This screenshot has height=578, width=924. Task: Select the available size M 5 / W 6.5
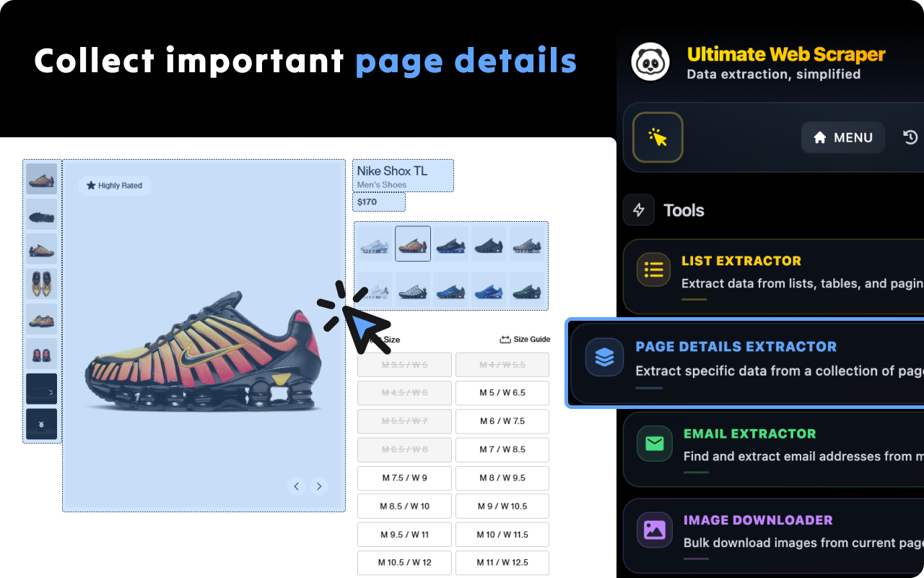[502, 393]
